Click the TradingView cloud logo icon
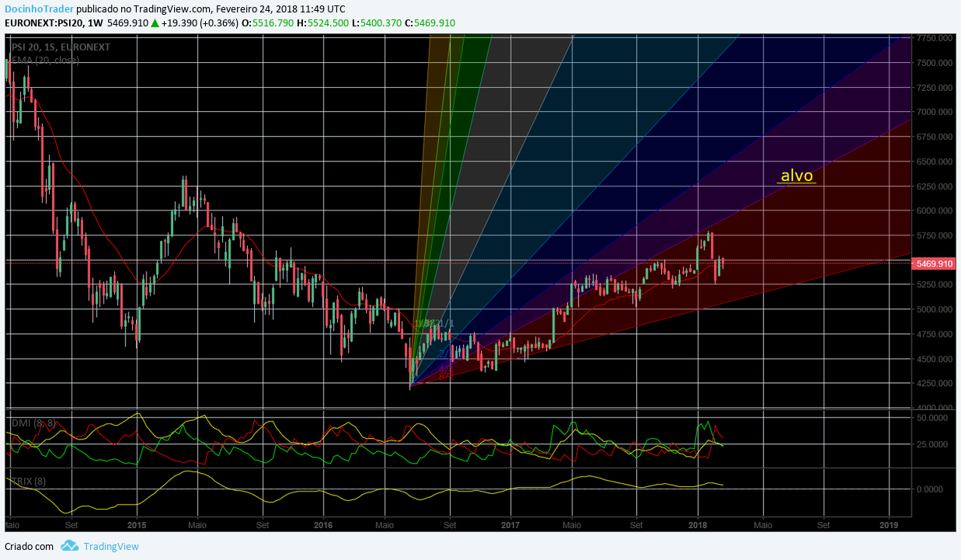The height and width of the screenshot is (560, 961). tap(69, 547)
